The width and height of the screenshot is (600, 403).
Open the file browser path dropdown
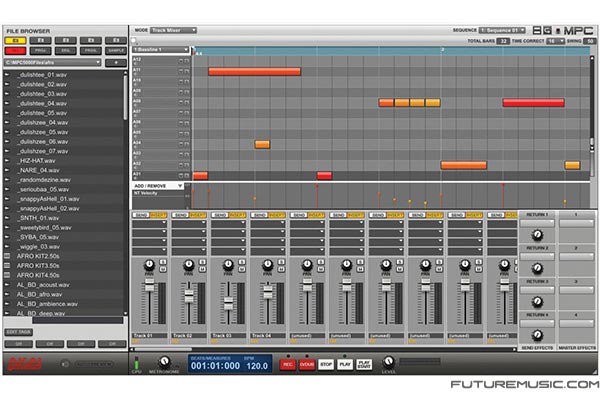coord(53,62)
